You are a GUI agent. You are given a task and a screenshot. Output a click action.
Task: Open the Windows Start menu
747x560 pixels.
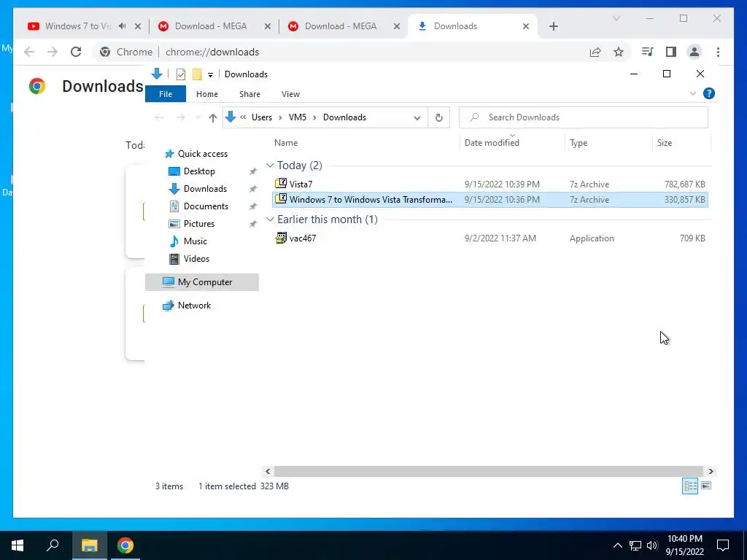18,545
